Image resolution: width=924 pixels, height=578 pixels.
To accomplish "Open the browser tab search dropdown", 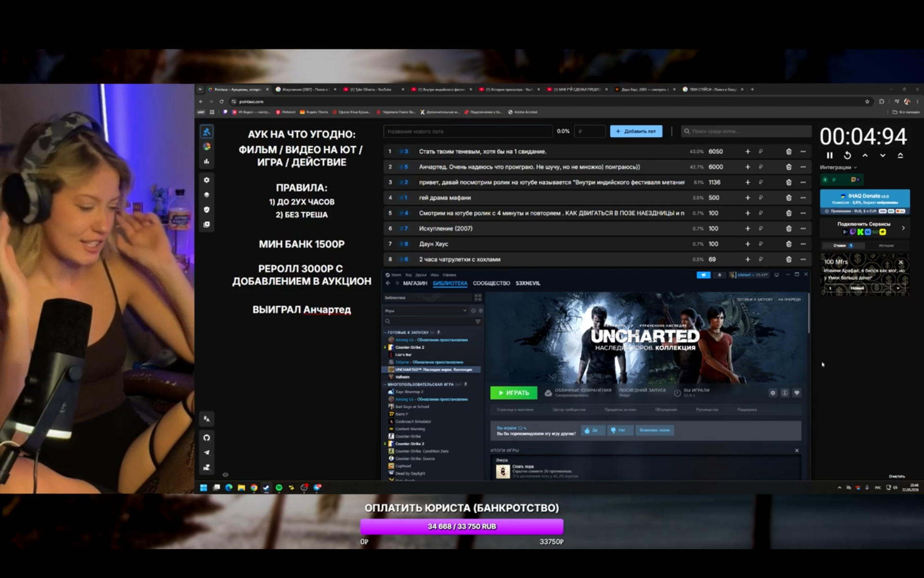I will click(x=200, y=89).
